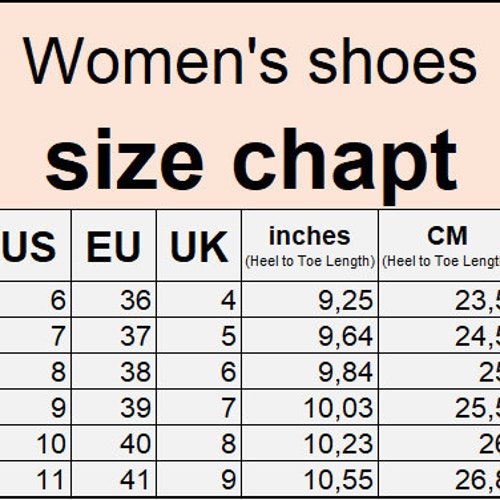Select the 9,25 inches cell
500x500 pixels.
pos(310,300)
